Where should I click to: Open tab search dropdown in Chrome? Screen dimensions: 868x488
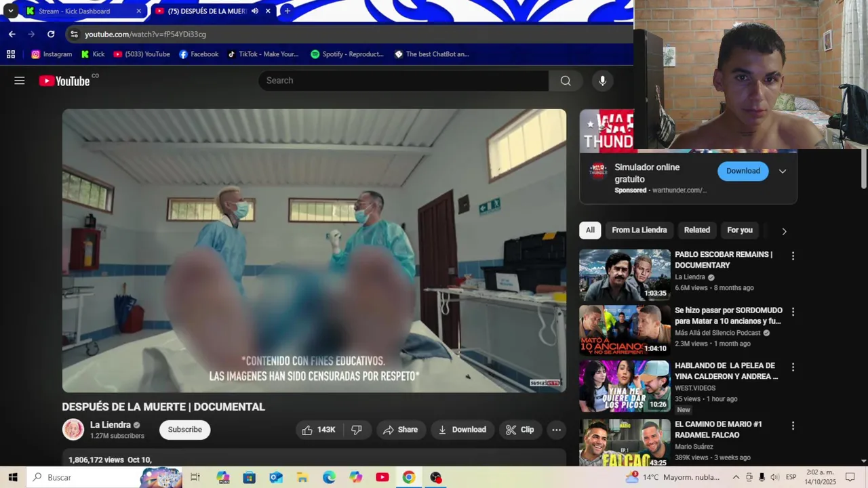point(11,11)
